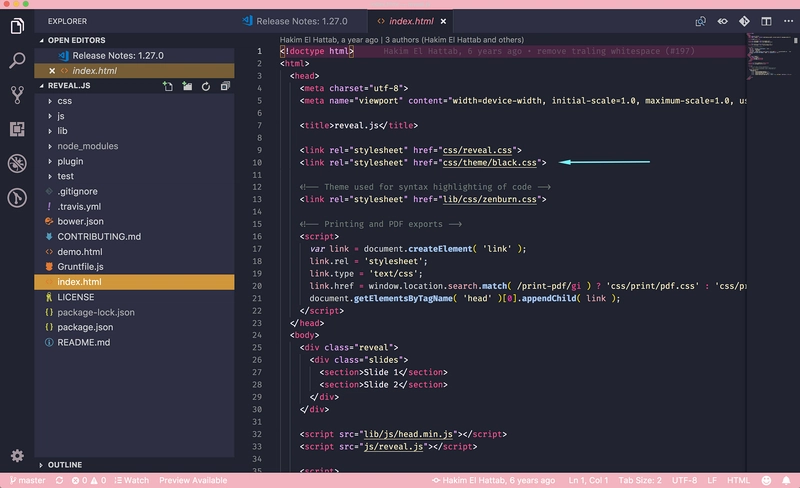The image size is (800, 488).
Task: Close index.html in Open Editors list
Action: pyautogui.click(x=52, y=71)
